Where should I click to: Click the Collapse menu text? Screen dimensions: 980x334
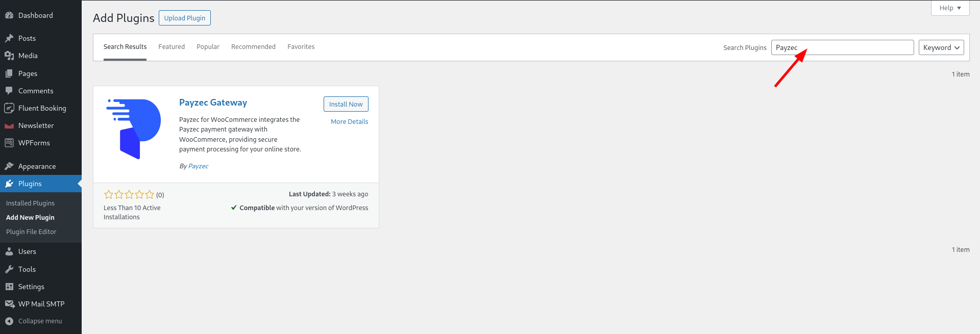click(40, 321)
